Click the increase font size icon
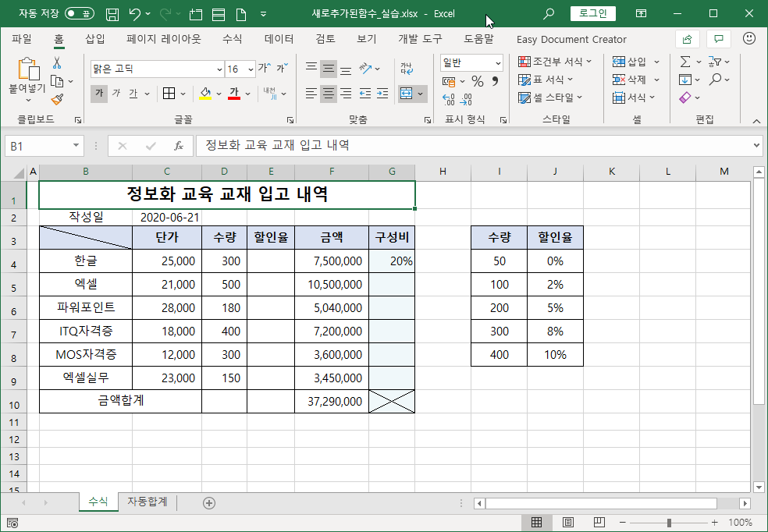 pos(264,68)
